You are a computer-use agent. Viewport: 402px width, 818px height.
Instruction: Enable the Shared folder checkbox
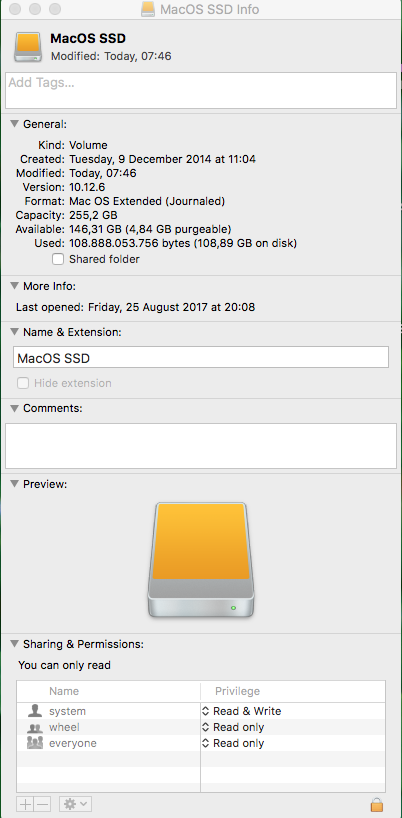(x=58, y=259)
